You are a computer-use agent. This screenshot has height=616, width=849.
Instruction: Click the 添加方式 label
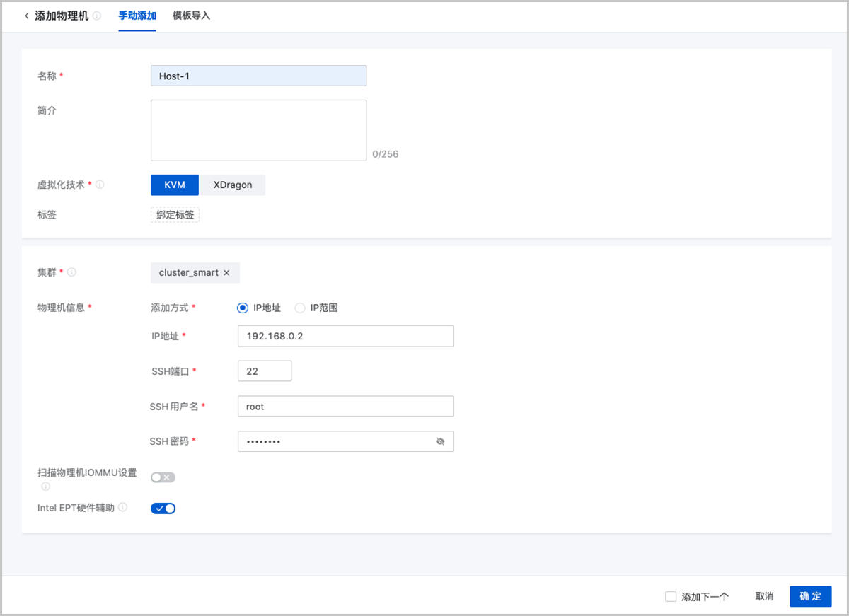(x=170, y=308)
